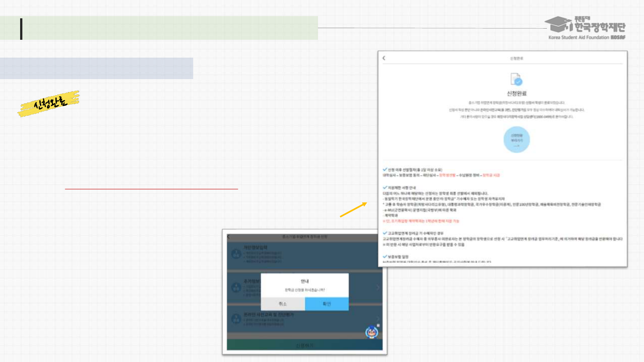Select the 신청완료 heading text
Screen dimensions: 644x362
click(517, 94)
